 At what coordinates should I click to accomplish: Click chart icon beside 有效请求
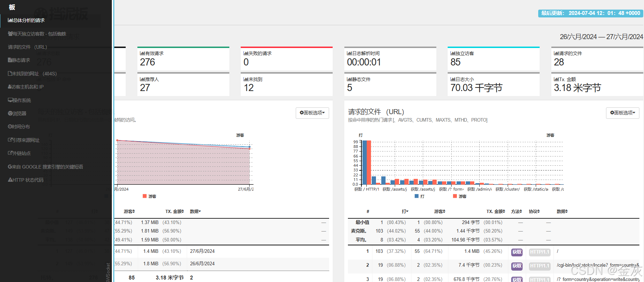tap(142, 53)
